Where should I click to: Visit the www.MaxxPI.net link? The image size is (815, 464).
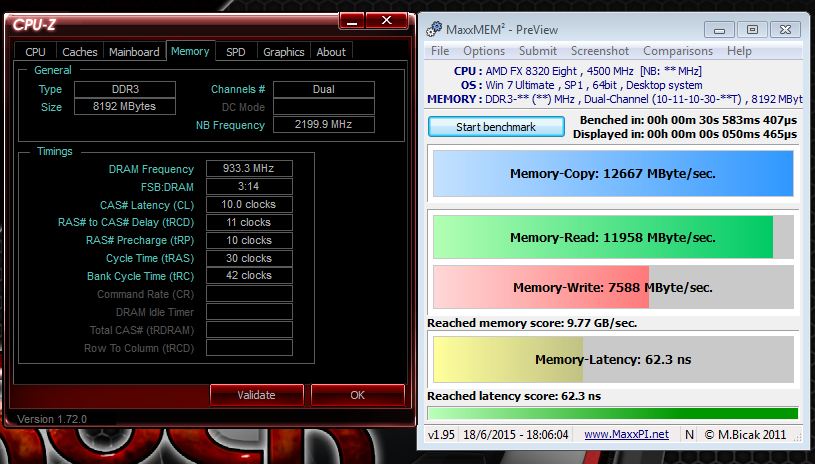tap(626, 434)
